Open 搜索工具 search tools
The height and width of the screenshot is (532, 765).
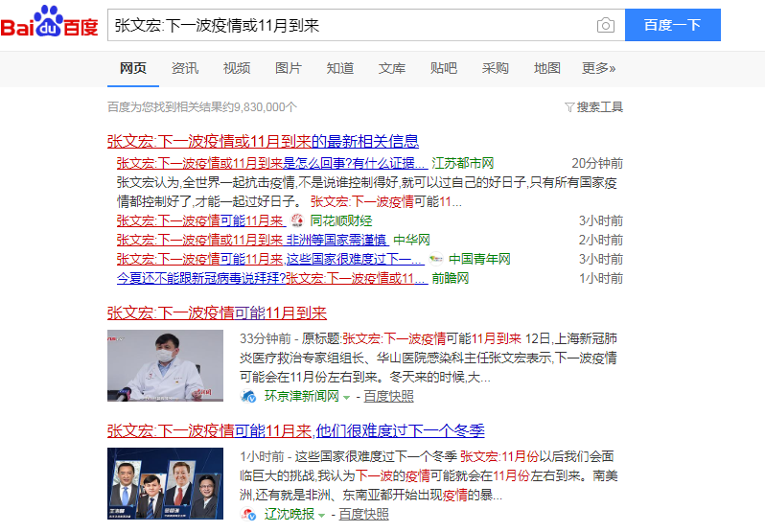(x=599, y=106)
